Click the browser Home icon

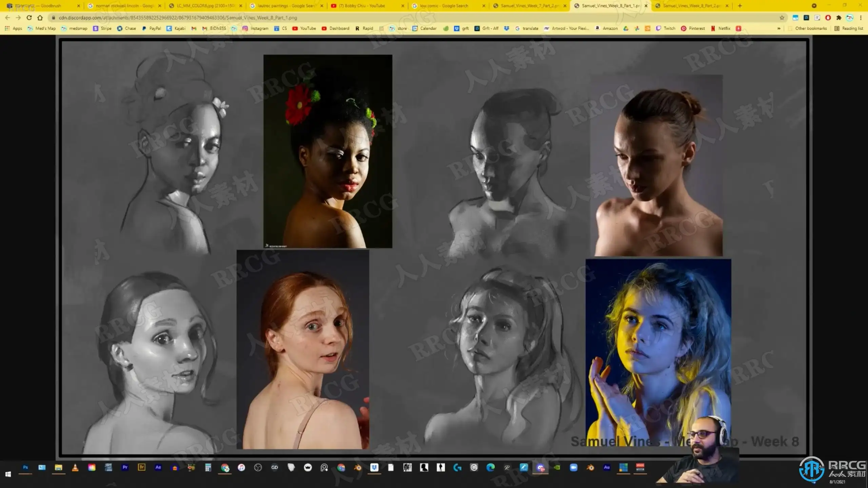click(x=40, y=18)
